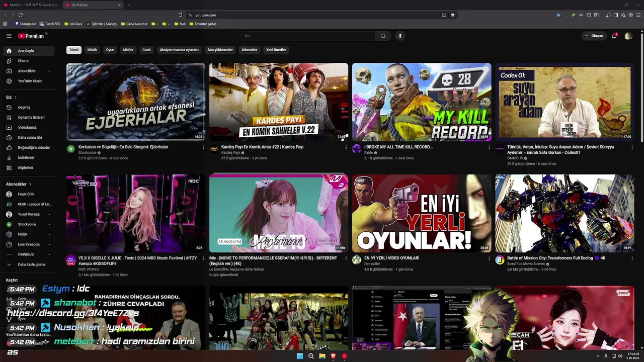644x362 pixels.
Task: Select Son yüklenenler filter chip
Action: pos(220,50)
